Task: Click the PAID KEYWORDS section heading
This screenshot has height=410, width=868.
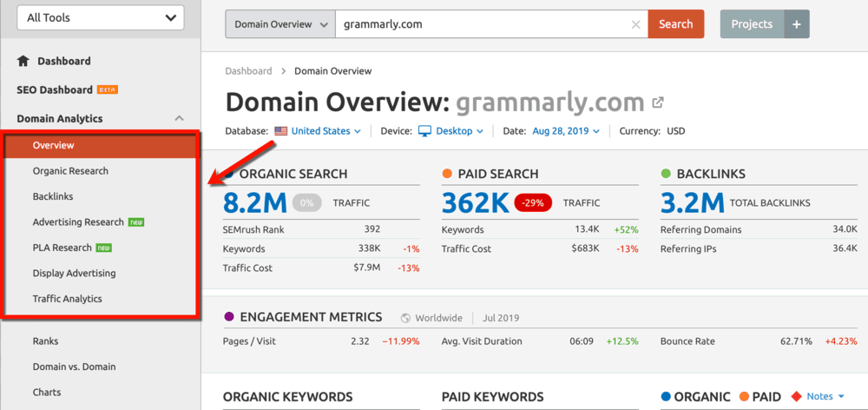Action: (493, 397)
